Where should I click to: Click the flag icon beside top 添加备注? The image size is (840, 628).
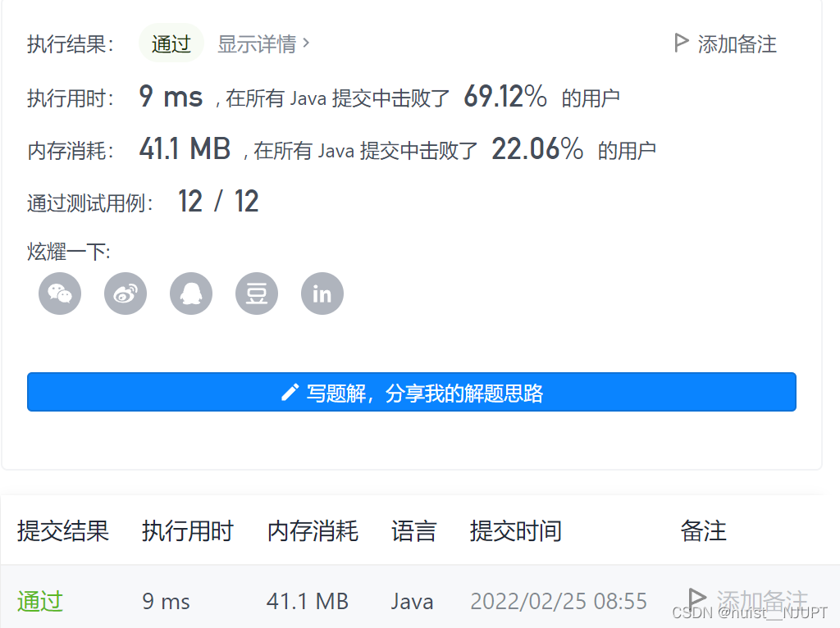680,43
